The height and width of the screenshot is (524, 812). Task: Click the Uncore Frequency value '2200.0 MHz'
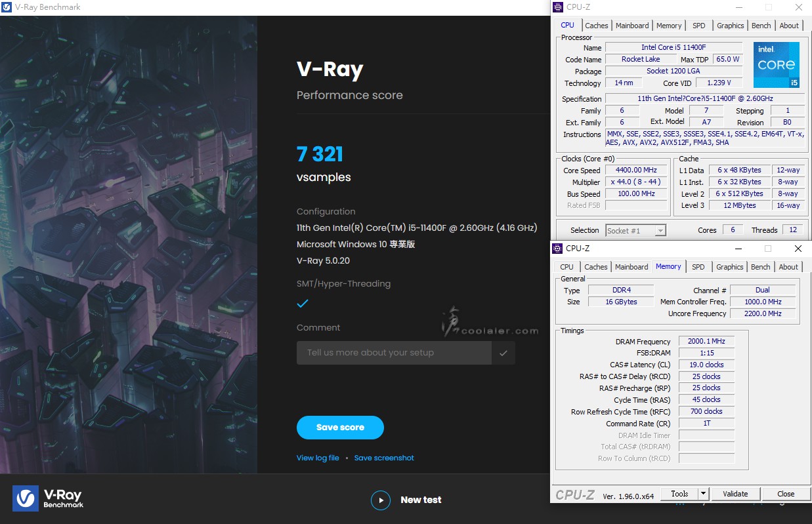pyautogui.click(x=763, y=313)
